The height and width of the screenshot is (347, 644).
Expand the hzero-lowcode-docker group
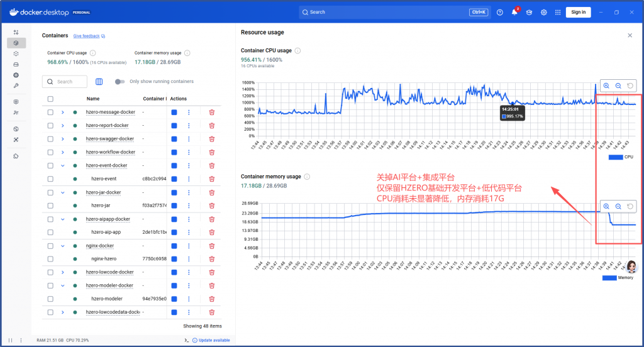63,272
